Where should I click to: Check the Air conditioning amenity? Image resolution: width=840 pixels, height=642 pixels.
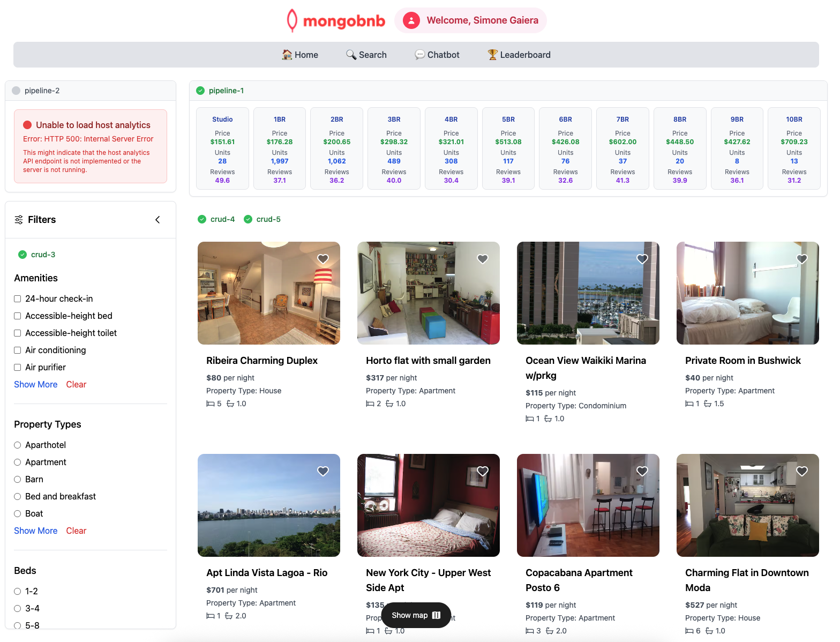[x=18, y=350]
